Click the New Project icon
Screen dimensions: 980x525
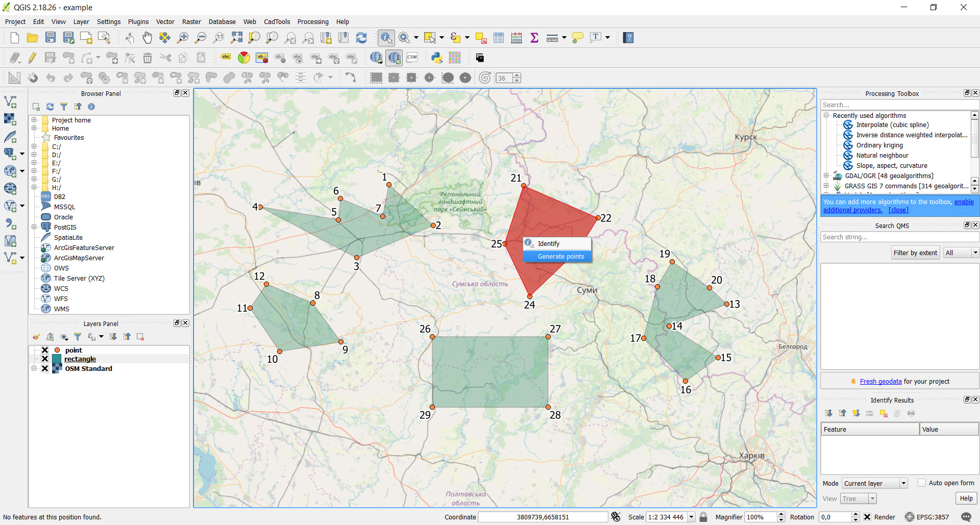[15, 38]
